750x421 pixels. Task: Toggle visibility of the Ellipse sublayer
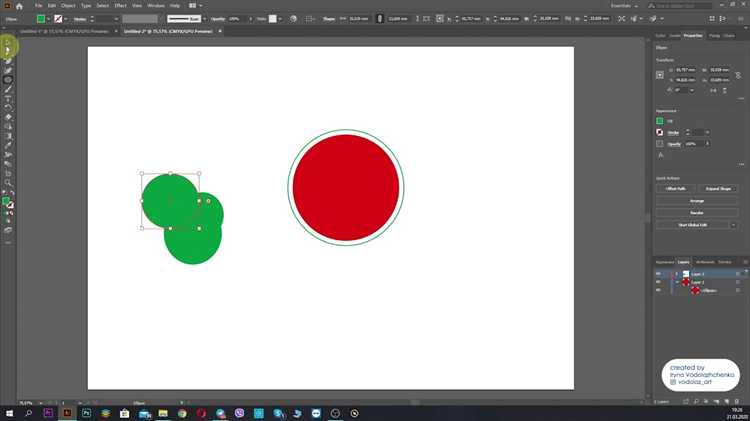coord(658,290)
